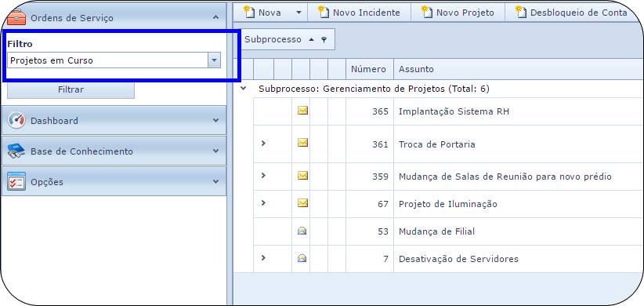Click number 67 cell
This screenshot has width=644, height=306.
tap(370, 204)
